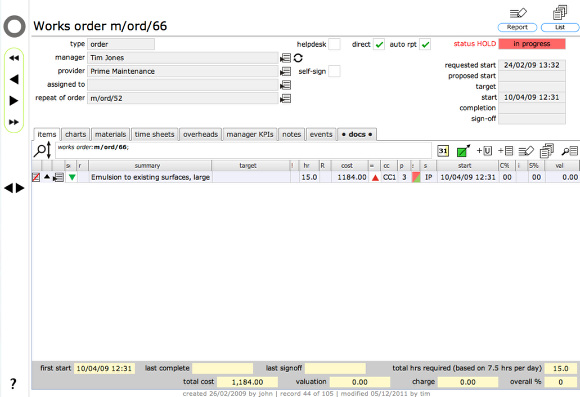Viewport: 580px width, 397px height.
Task: Click the total cost field 1,184.00
Action: click(247, 382)
